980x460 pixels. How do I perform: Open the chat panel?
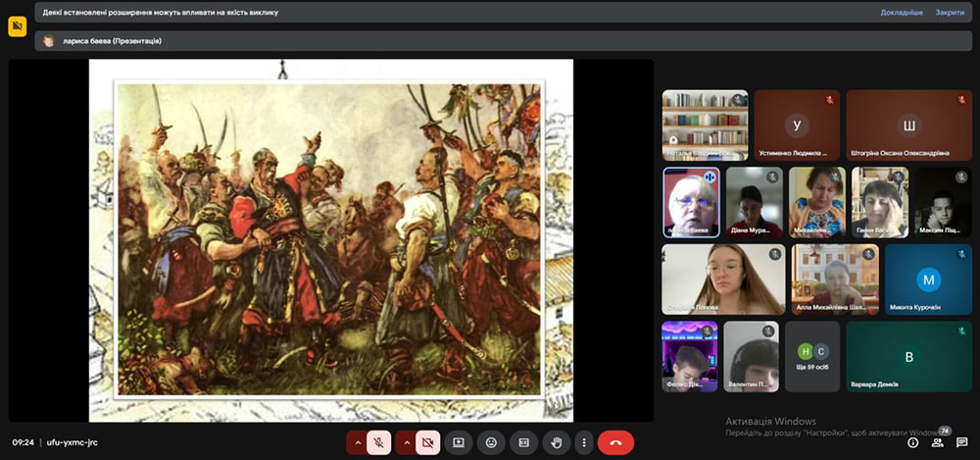961,442
